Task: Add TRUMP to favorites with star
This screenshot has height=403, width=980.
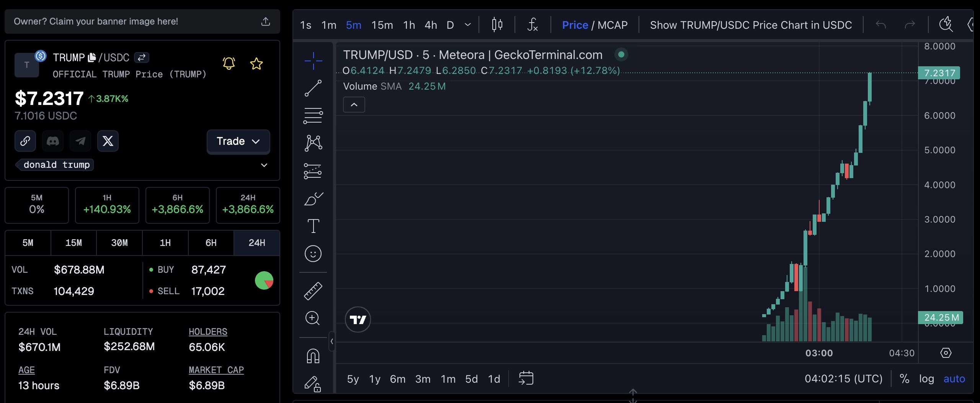Action: [256, 63]
